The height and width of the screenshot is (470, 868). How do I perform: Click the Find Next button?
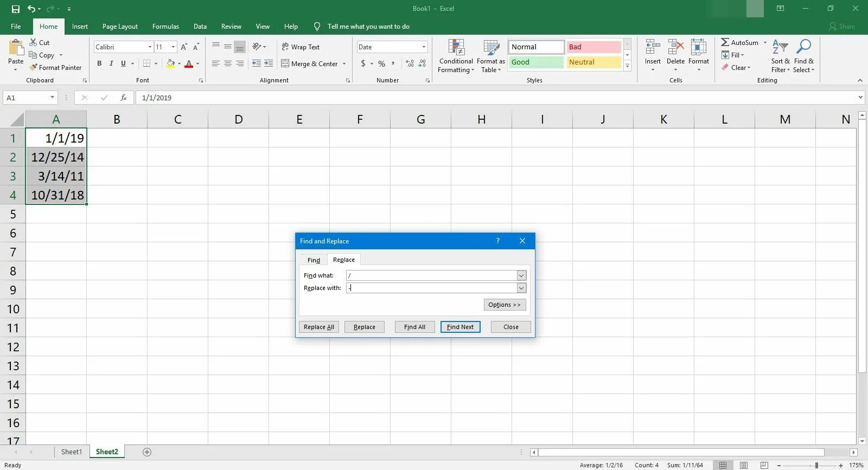pos(460,327)
